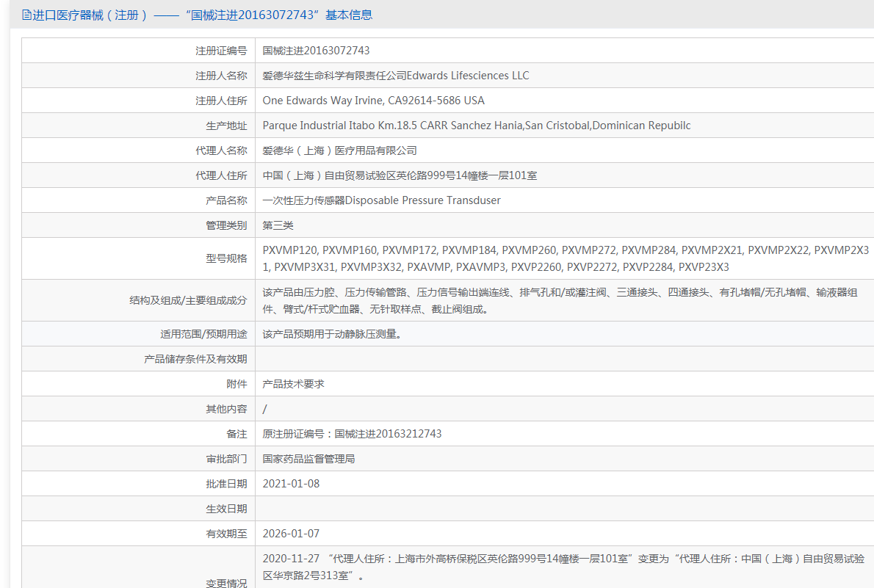Viewport: 874px width, 588px height.
Task: Click the 产品技术要求 attachment text
Action: pos(293,384)
